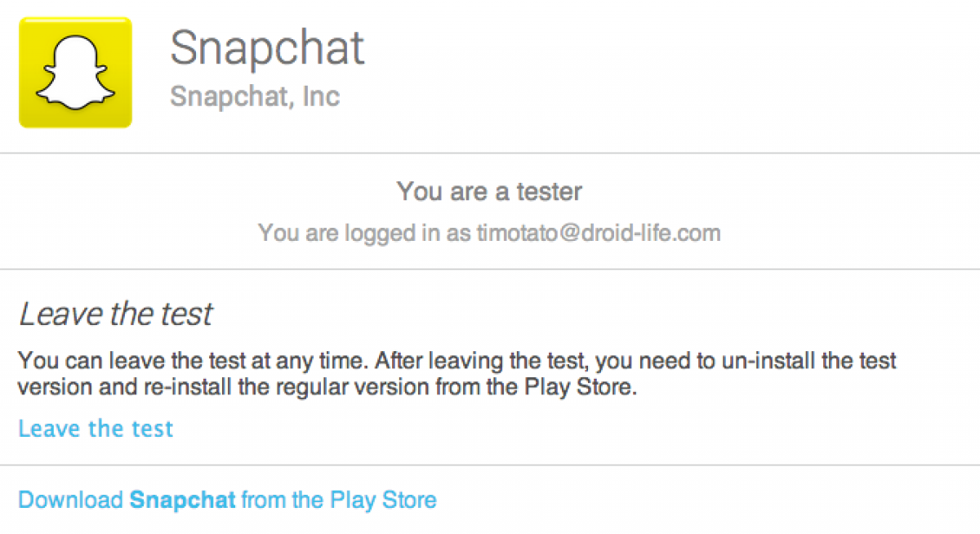Click the bold "Snapchat" word in the download link
This screenshot has height=534, width=980.
(182, 500)
